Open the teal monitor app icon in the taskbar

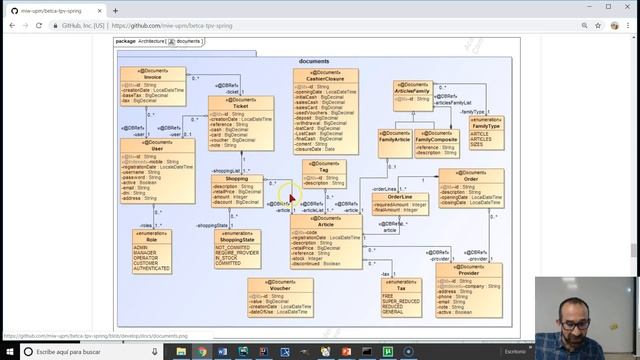(243, 351)
